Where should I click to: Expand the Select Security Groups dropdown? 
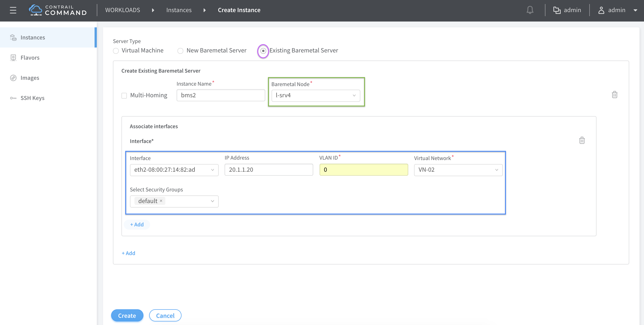tap(174, 201)
